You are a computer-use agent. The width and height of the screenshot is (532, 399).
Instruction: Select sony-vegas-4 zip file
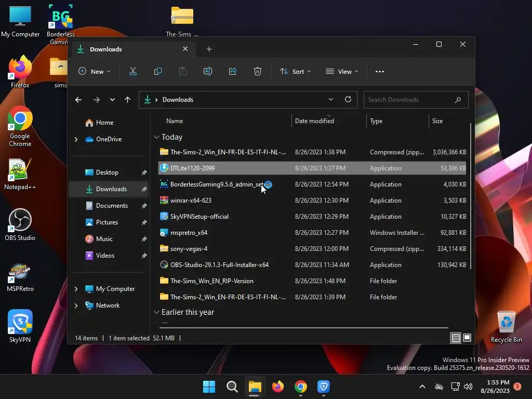click(x=312, y=249)
